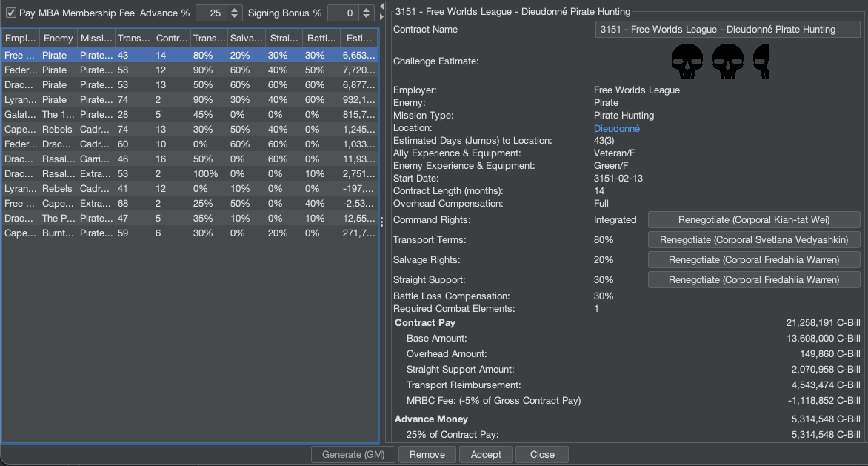Increase Advance % spinner value
The height and width of the screenshot is (466, 868).
pos(234,10)
